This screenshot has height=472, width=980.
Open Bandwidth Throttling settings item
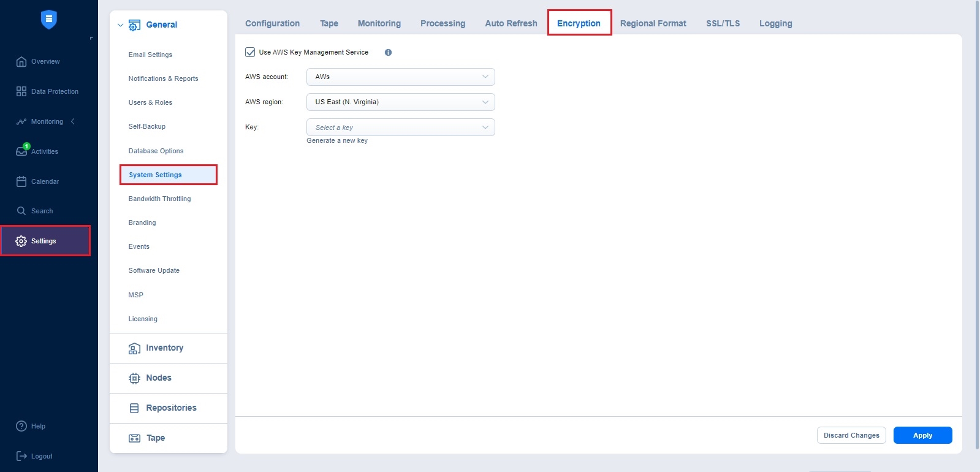pyautogui.click(x=159, y=199)
